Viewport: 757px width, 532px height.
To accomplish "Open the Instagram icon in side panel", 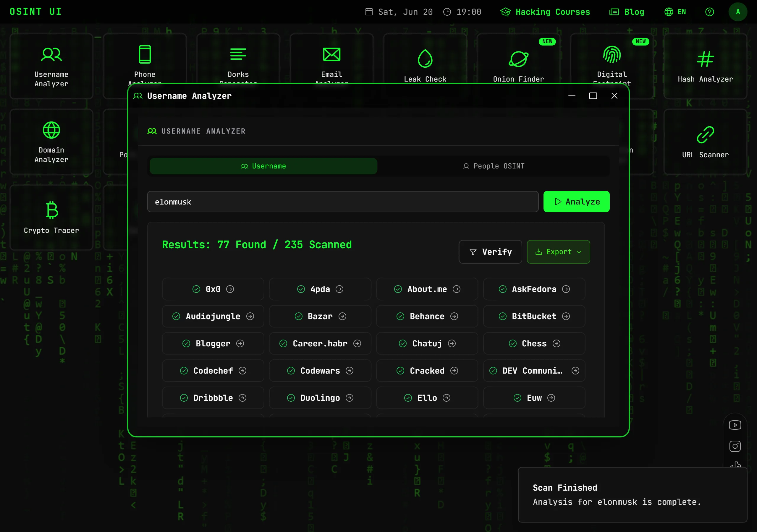I will click(x=735, y=446).
